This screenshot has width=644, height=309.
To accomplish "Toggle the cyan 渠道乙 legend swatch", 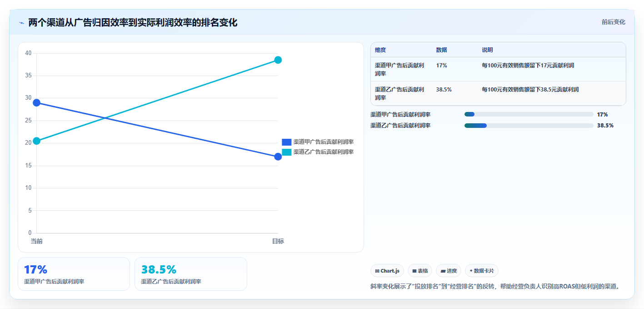I will pos(286,152).
